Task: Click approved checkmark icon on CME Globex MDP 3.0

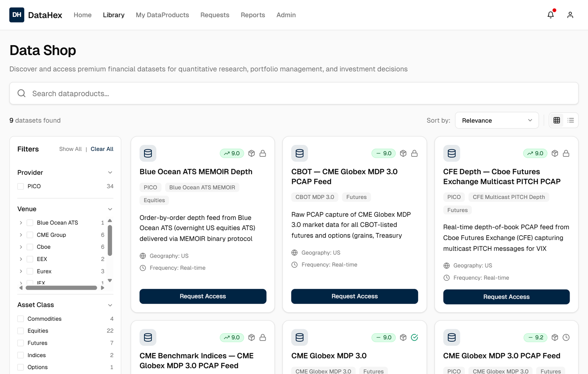Action: [x=415, y=337]
